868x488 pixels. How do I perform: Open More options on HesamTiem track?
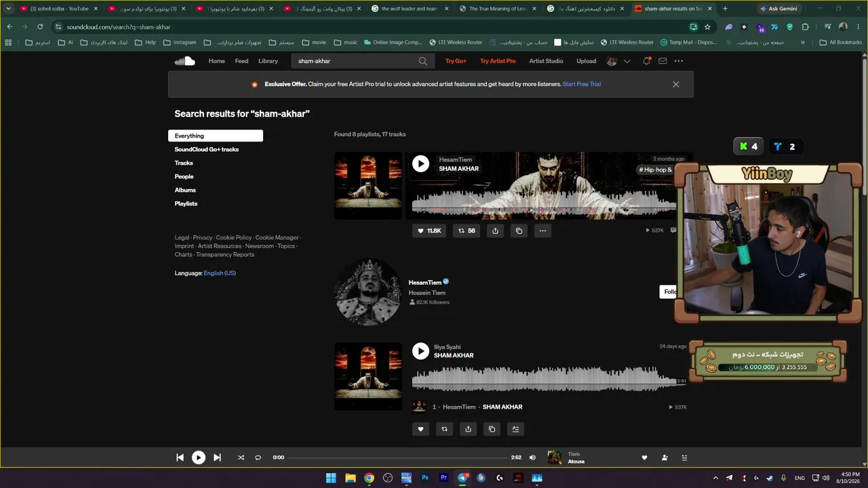(x=542, y=230)
